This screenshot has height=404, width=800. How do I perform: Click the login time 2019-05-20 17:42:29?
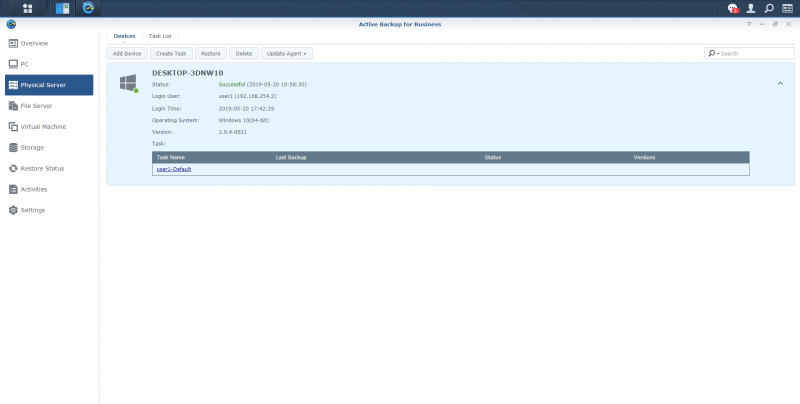[x=246, y=109]
